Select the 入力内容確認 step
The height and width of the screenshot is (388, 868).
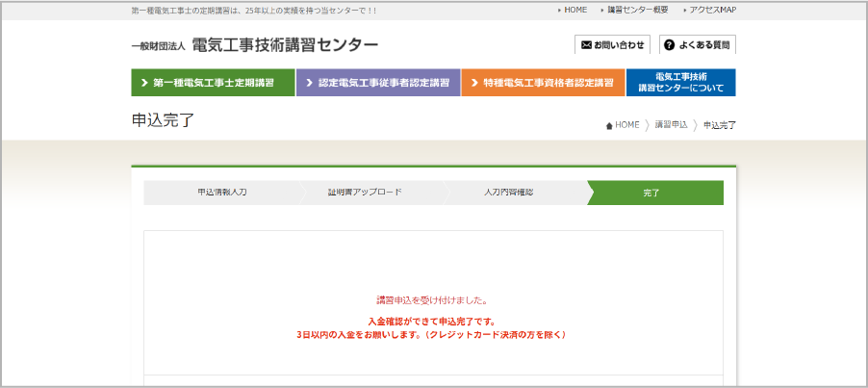(508, 193)
